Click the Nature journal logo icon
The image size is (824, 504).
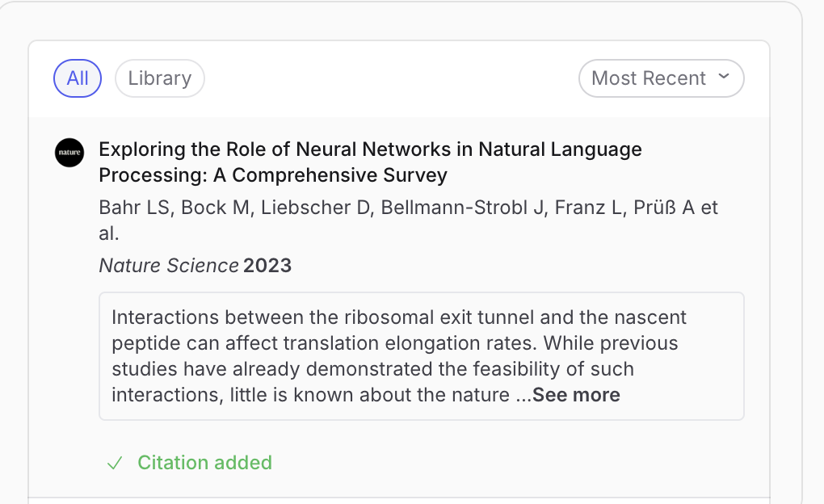coord(69,153)
